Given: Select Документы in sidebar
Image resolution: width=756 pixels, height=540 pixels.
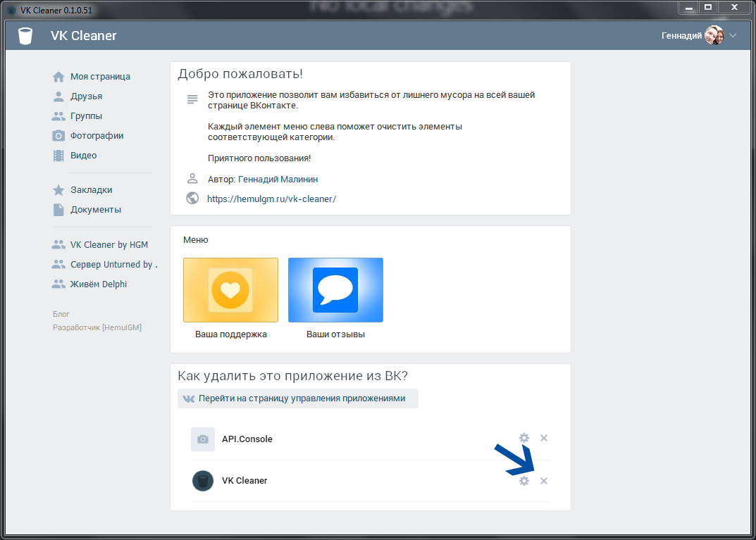Looking at the screenshot, I should pos(96,210).
